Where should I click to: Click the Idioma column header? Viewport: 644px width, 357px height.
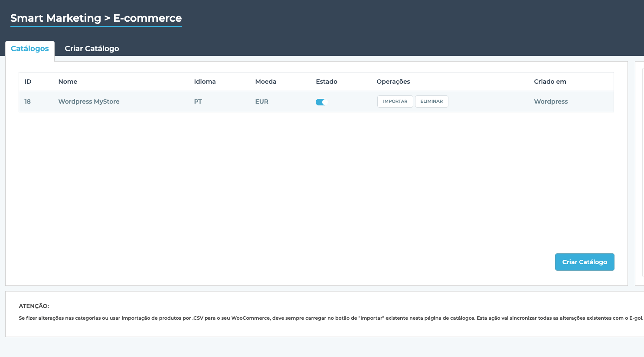click(205, 82)
